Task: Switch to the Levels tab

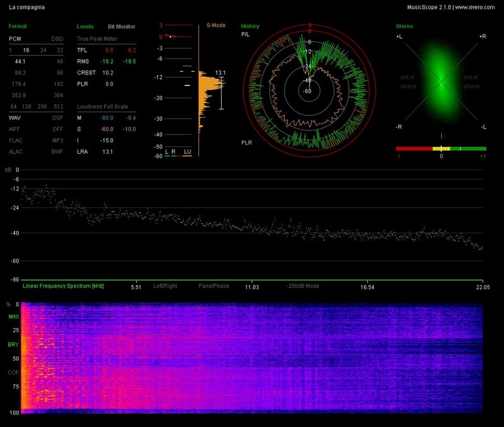Action: click(85, 26)
